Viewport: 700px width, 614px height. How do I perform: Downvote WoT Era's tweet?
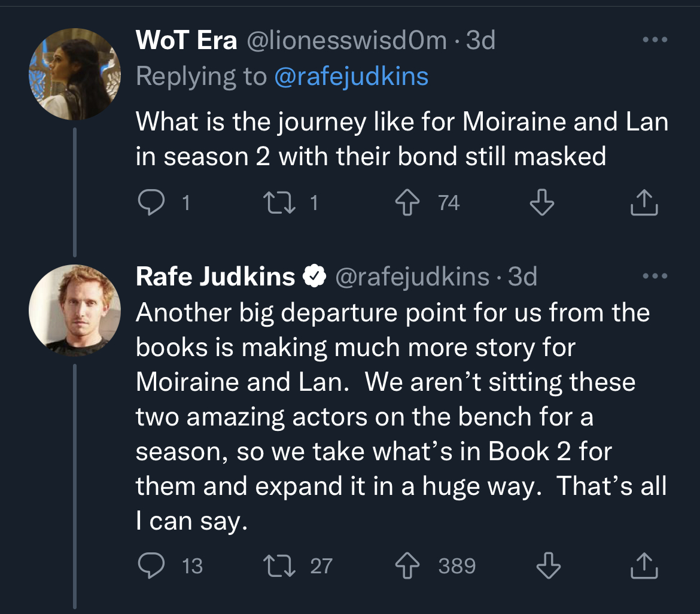pos(542,203)
